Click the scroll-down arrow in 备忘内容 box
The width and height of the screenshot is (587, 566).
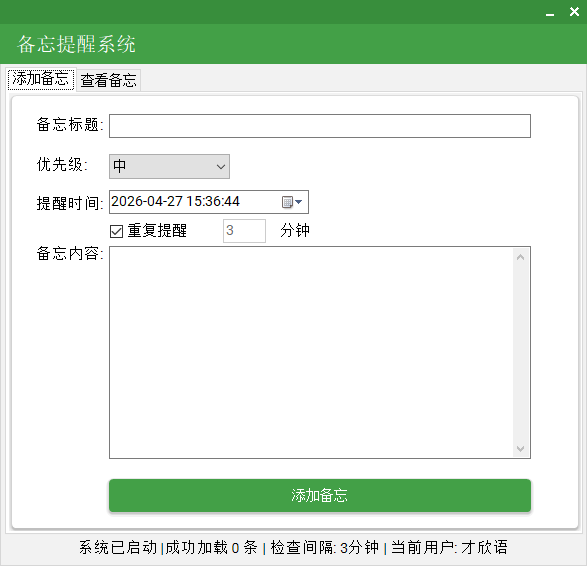coord(520,448)
